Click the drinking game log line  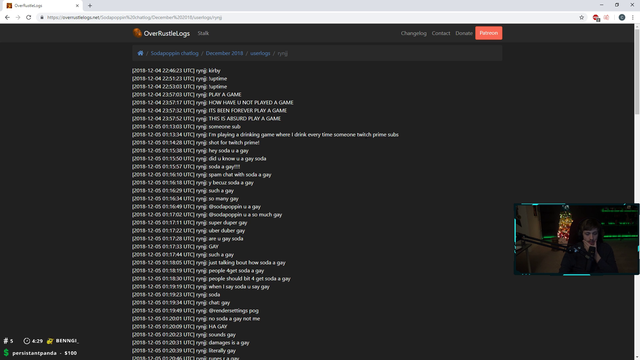(265, 135)
